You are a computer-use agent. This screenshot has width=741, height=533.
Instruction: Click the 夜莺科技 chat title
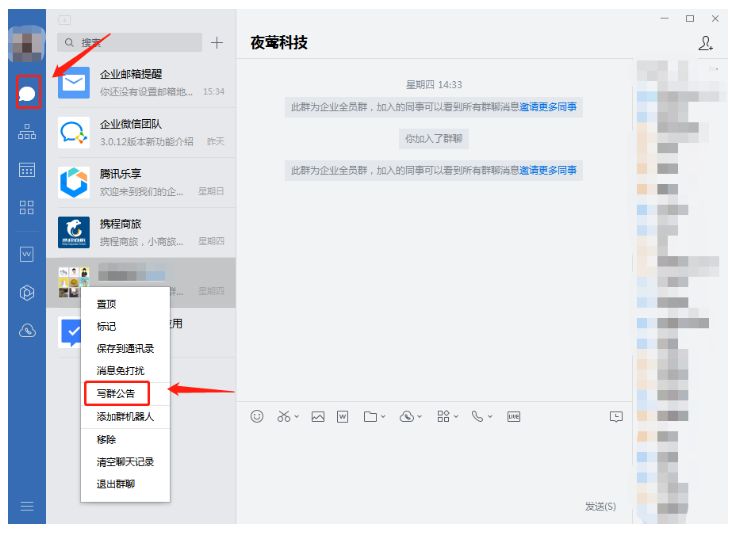pyautogui.click(x=279, y=43)
